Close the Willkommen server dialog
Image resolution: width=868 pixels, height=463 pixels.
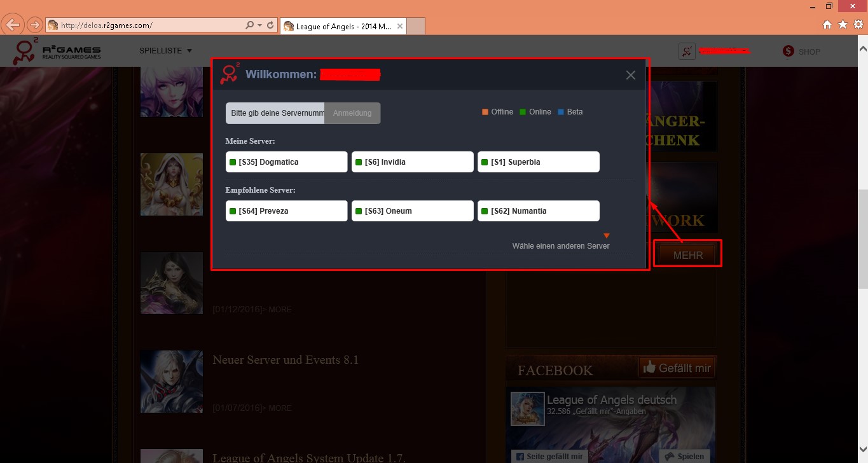coord(630,75)
